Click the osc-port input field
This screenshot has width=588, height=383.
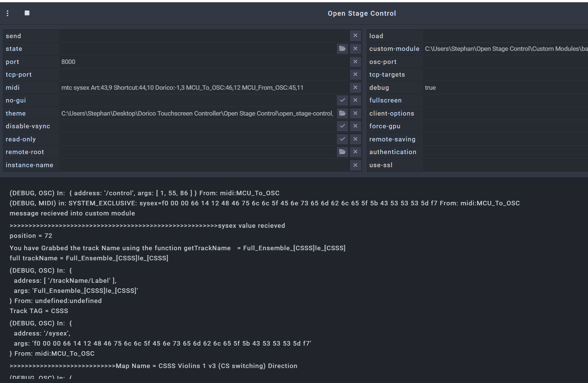tap(505, 62)
